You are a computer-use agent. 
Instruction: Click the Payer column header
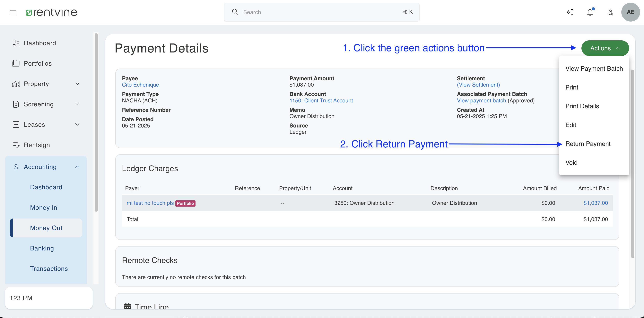tap(132, 188)
